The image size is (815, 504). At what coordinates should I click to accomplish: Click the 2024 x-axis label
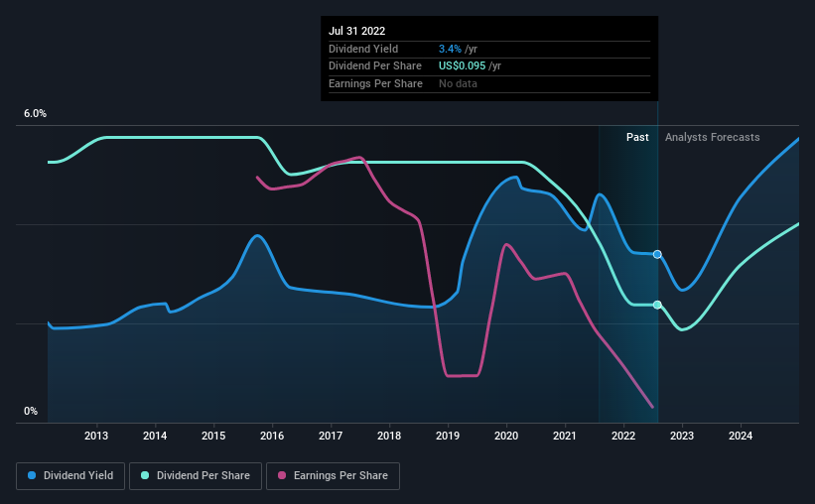click(x=741, y=436)
